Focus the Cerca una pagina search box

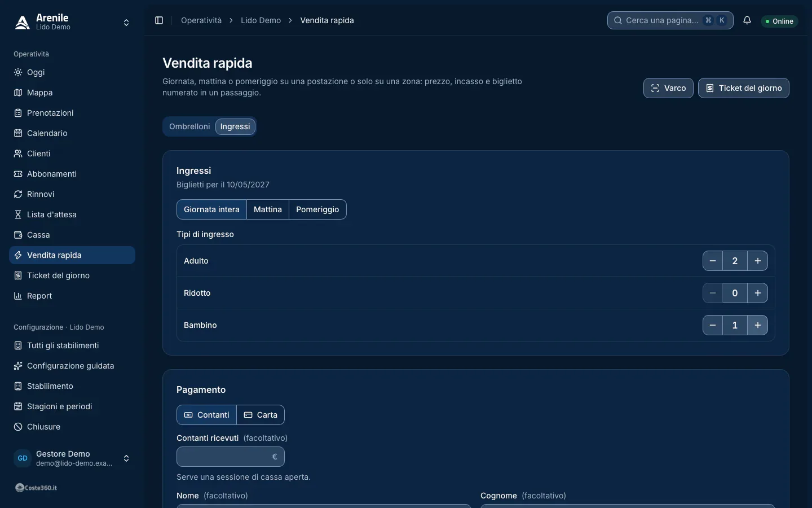tap(670, 20)
